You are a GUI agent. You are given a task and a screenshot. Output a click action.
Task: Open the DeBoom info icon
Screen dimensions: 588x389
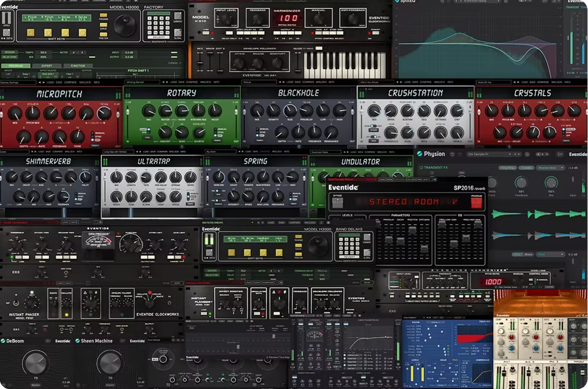point(48,341)
